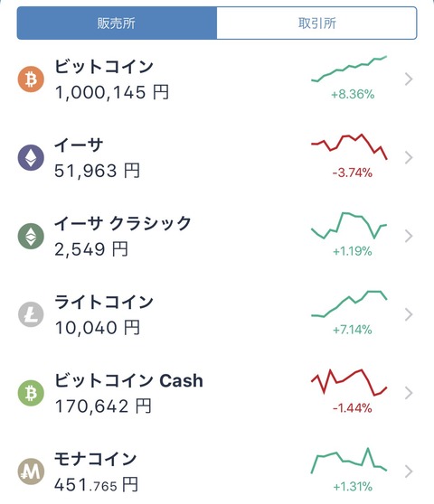This screenshot has height=504, width=434.
Task: Open Bitcoin details via its chevron arrow
Action: (409, 79)
